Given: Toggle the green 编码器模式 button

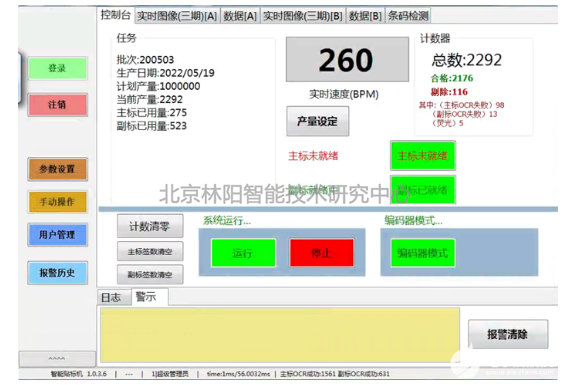Looking at the screenshot, I should coord(423,253).
